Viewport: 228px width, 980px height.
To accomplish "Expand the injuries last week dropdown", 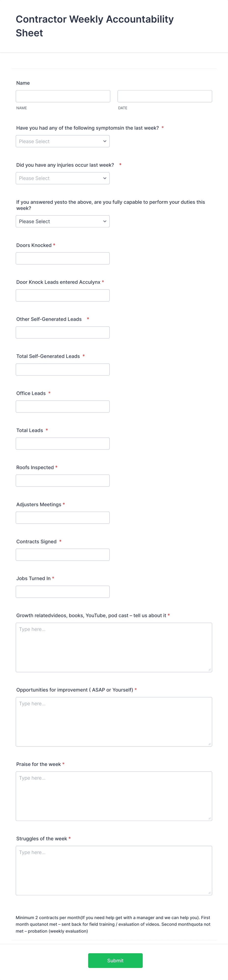I will coord(63,178).
